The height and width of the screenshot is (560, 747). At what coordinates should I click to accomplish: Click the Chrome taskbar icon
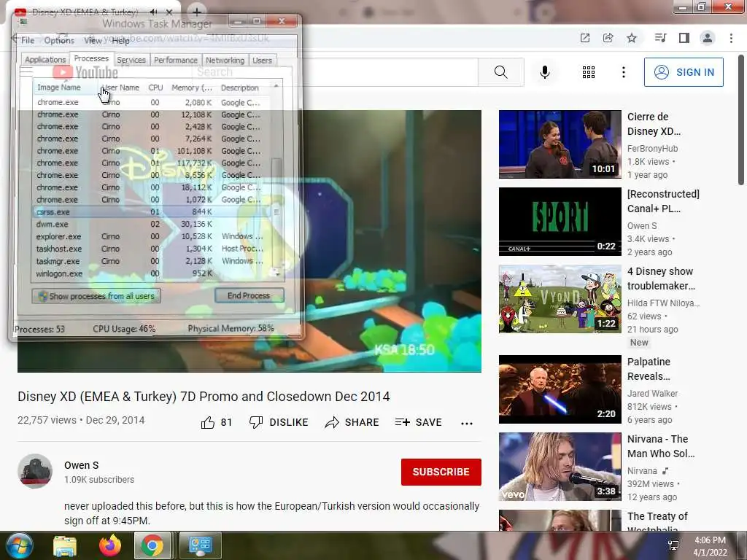pyautogui.click(x=152, y=545)
